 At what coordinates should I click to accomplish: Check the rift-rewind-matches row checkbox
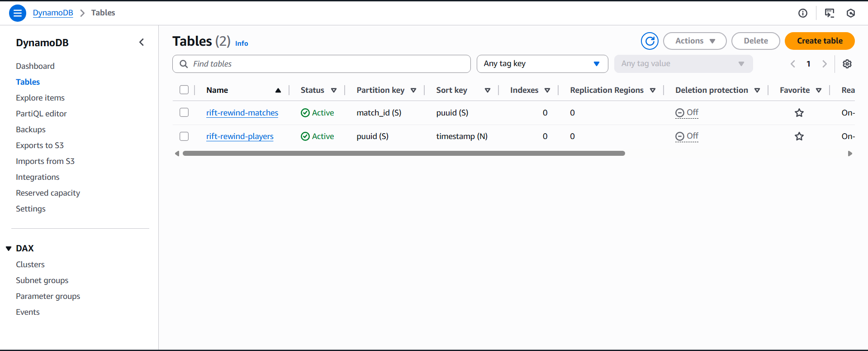pos(184,112)
